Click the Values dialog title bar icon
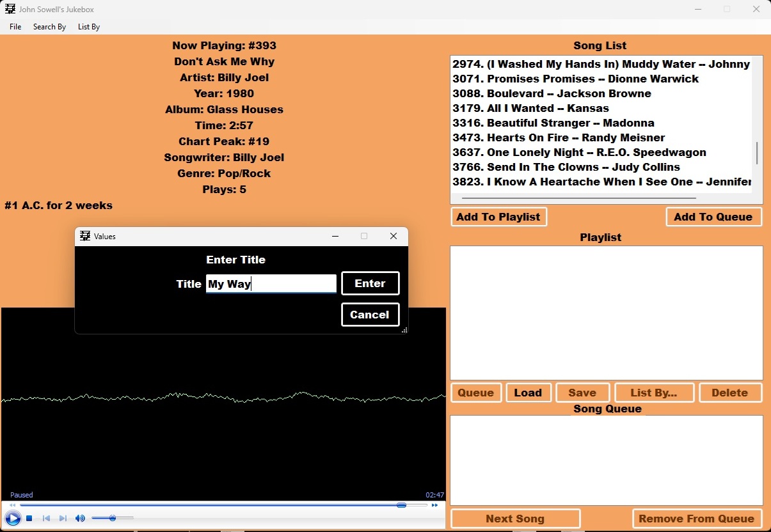The height and width of the screenshot is (532, 771). tap(85, 236)
